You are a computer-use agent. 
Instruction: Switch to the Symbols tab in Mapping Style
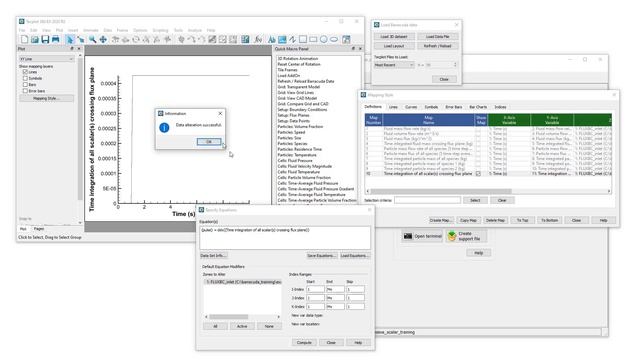click(431, 107)
